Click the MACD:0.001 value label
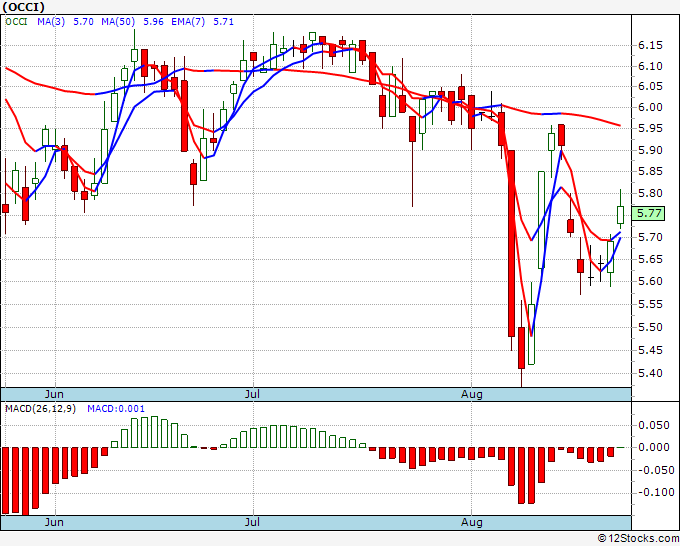 point(116,409)
